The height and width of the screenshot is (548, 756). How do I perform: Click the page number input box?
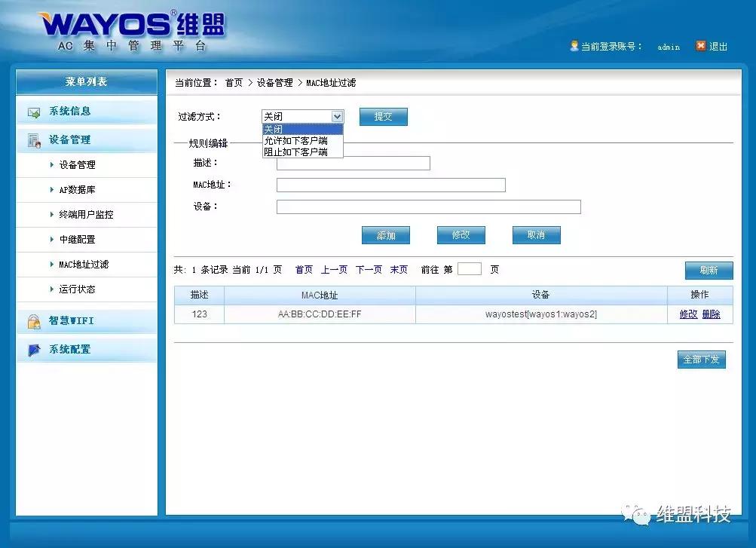point(469,269)
